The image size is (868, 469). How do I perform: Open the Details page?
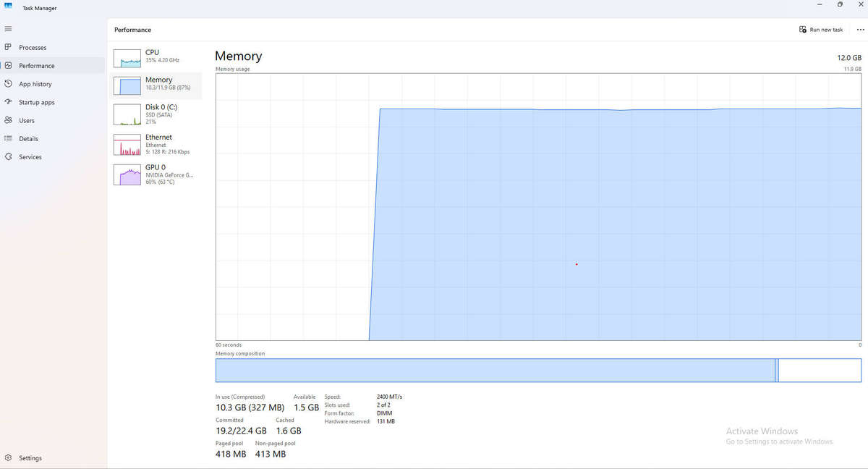pos(52,138)
